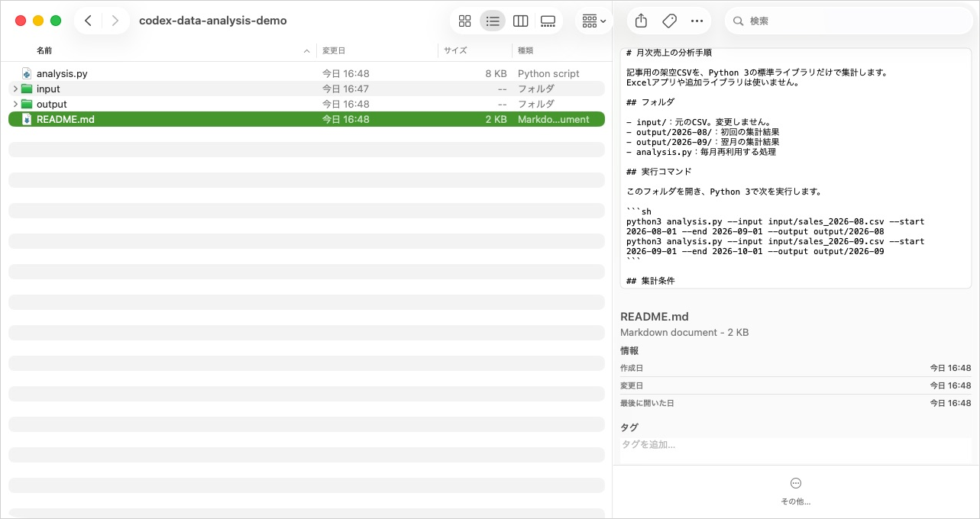Click the Markdown document - 2 KB subtitle
The image size is (980, 519).
(x=684, y=333)
